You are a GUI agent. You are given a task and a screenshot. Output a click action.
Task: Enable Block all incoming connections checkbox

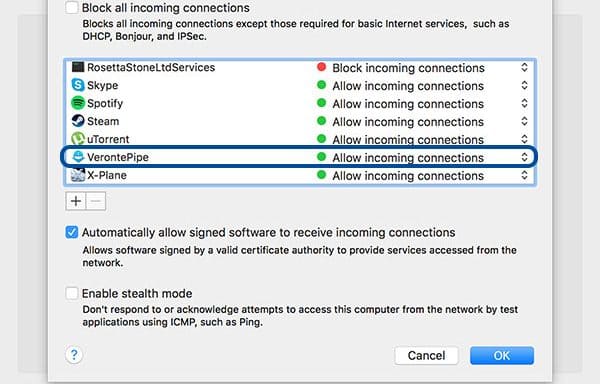pyautogui.click(x=72, y=8)
